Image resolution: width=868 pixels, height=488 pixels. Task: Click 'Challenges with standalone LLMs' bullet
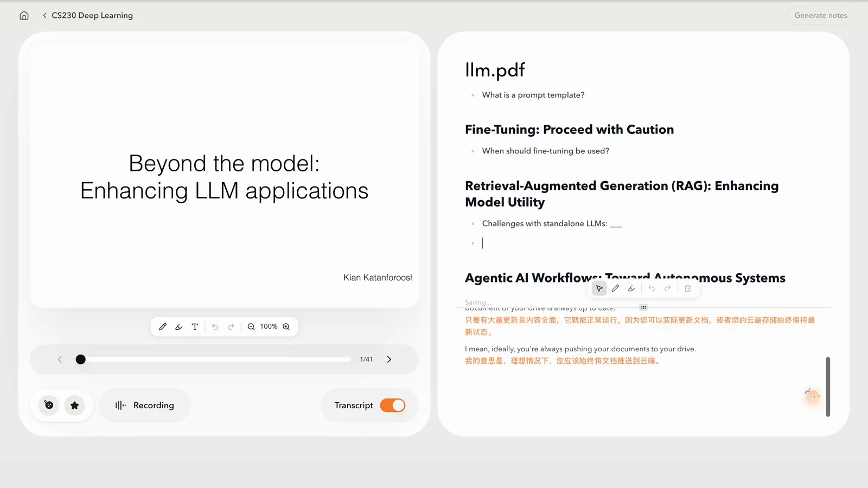552,223
